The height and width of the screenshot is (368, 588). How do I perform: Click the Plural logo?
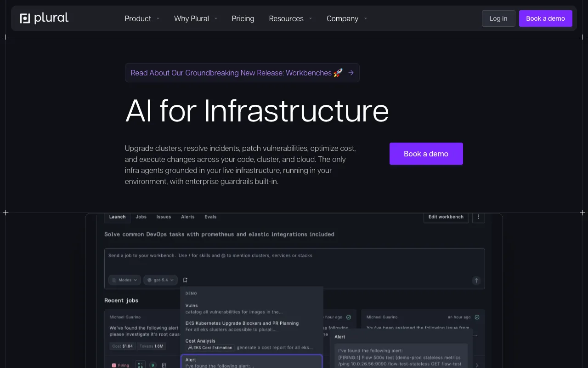click(x=45, y=18)
